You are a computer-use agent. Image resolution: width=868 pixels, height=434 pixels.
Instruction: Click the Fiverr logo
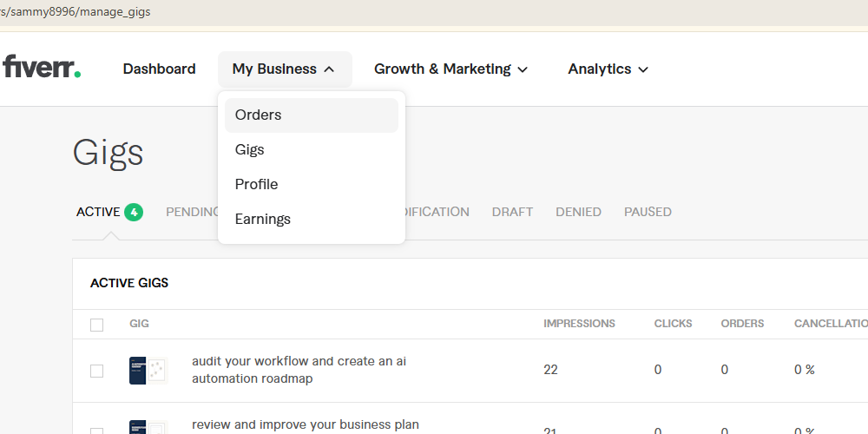point(41,68)
